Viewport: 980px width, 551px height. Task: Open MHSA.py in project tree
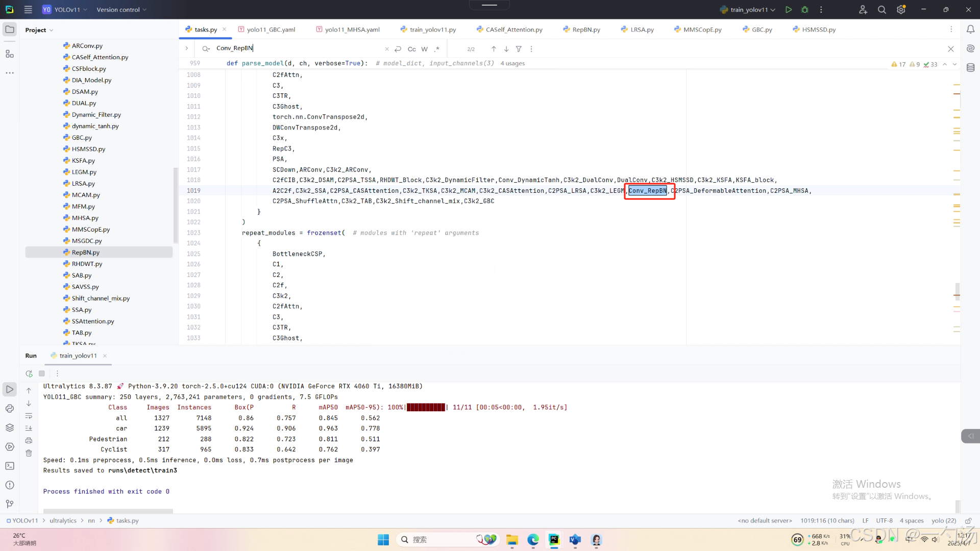click(x=85, y=218)
